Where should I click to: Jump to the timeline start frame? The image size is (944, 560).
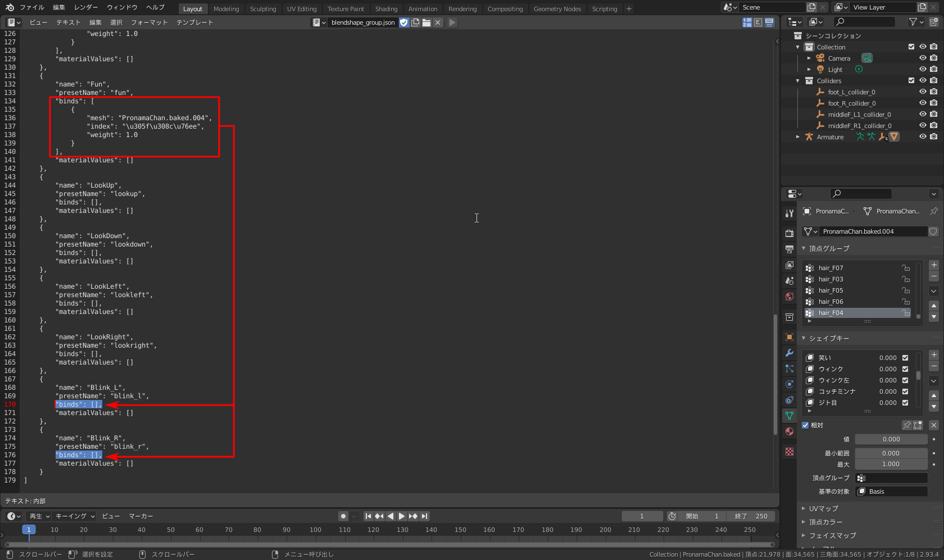coord(368,516)
